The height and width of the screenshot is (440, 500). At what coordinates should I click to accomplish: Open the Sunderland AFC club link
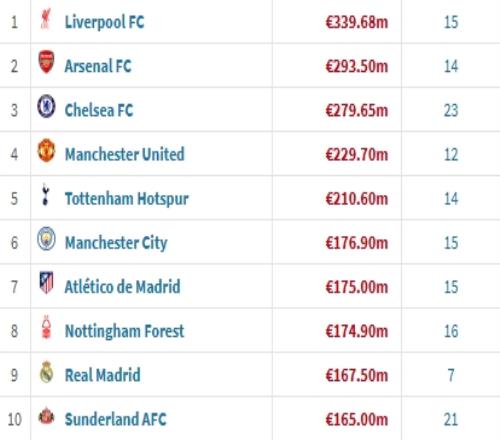(x=115, y=419)
